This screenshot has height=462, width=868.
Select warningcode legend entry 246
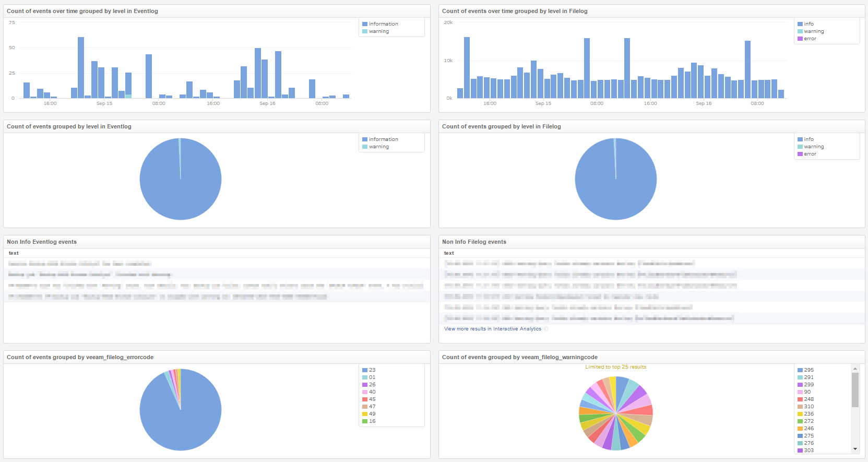click(x=806, y=429)
